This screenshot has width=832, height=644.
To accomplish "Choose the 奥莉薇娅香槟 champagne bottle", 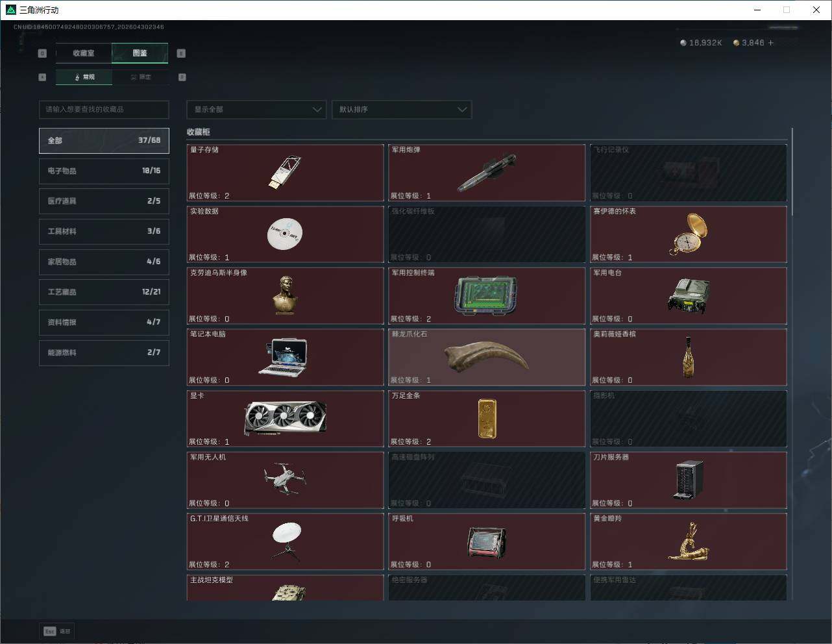I will [x=688, y=356].
